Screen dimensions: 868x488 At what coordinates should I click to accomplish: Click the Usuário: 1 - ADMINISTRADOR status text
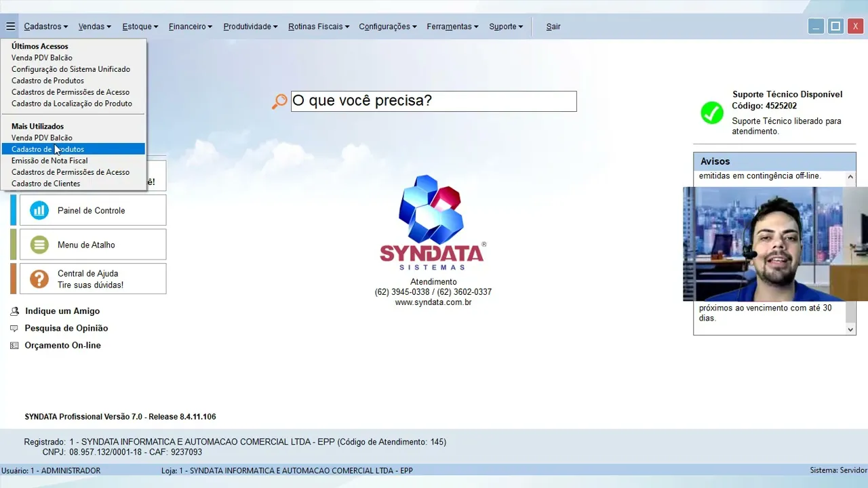click(x=51, y=470)
